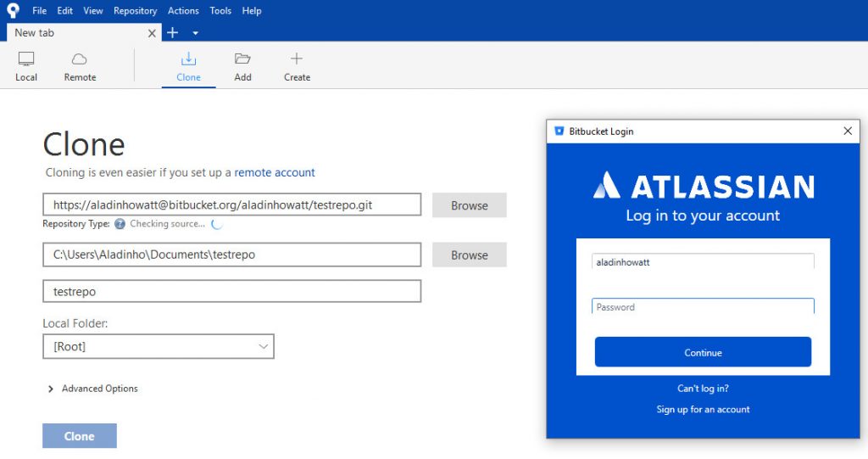868x459 pixels.
Task: Open the File menu
Action: pyautogui.click(x=39, y=10)
